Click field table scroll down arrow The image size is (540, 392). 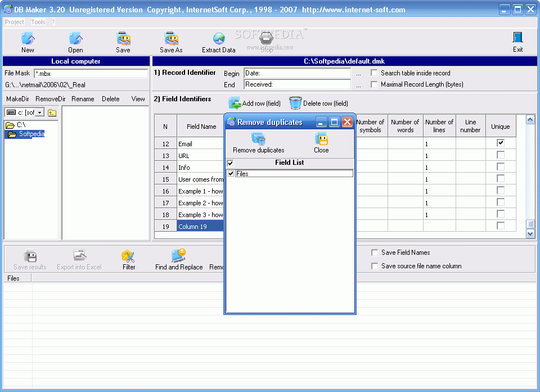[530, 233]
